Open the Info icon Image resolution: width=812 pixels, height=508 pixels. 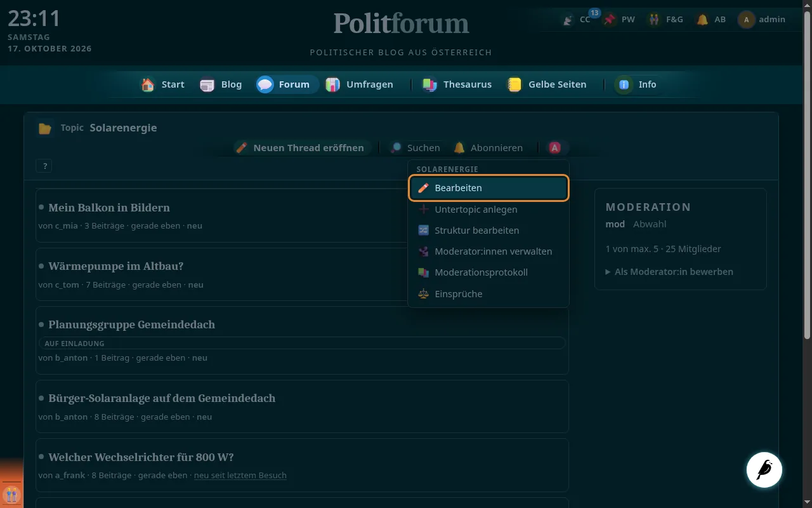pos(624,84)
